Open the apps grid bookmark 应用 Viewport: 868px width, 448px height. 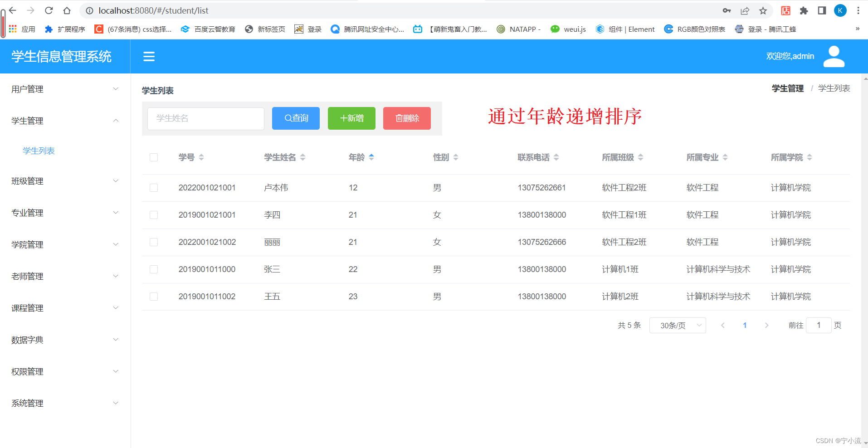pyautogui.click(x=22, y=29)
